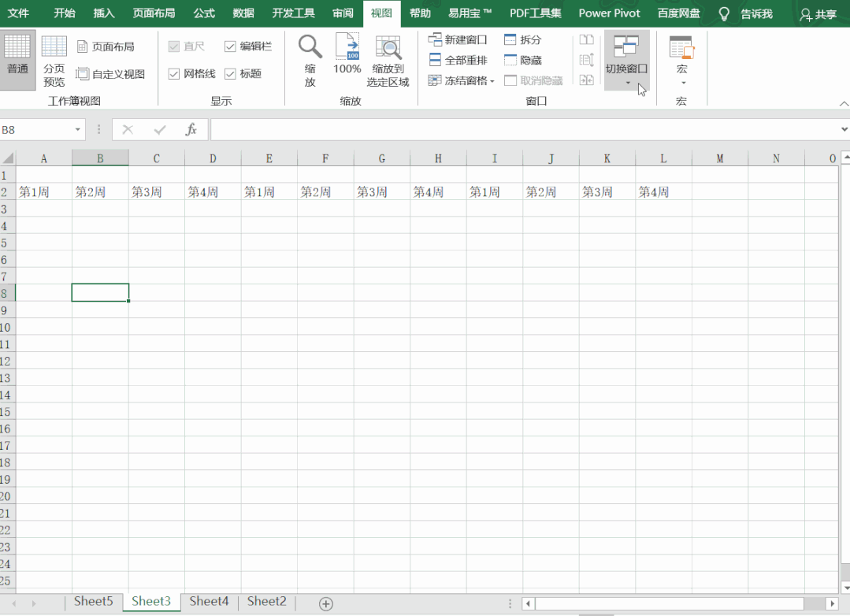This screenshot has height=616, width=850.
Task: Click the Insert Function fx icon
Action: pos(191,130)
